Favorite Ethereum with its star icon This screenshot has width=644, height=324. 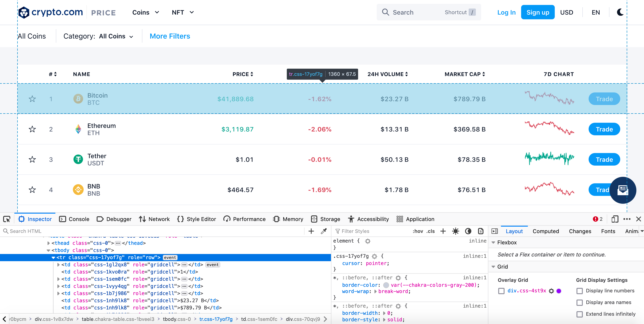tap(32, 129)
